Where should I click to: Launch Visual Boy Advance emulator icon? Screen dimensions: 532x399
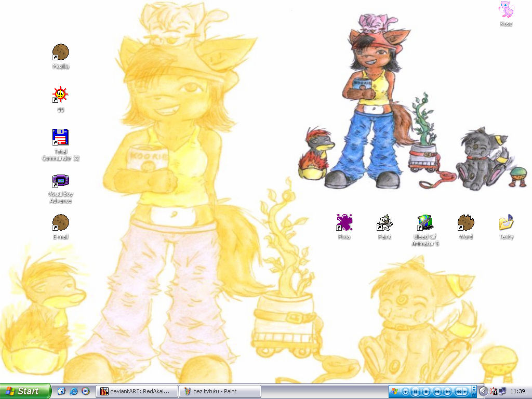pyautogui.click(x=60, y=189)
